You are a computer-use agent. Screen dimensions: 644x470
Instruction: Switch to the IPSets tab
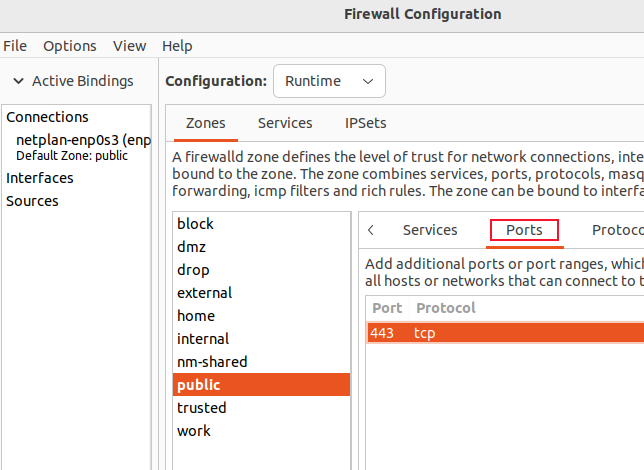point(365,123)
